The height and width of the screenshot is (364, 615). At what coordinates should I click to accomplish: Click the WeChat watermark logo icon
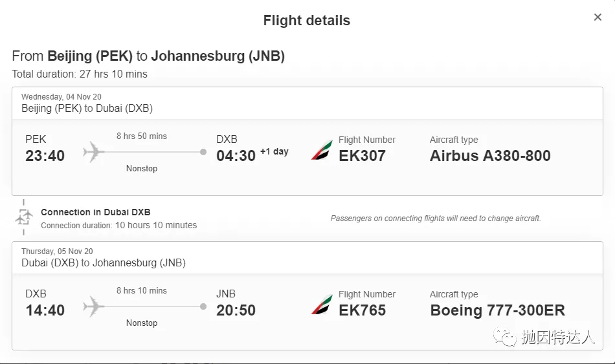click(x=505, y=337)
